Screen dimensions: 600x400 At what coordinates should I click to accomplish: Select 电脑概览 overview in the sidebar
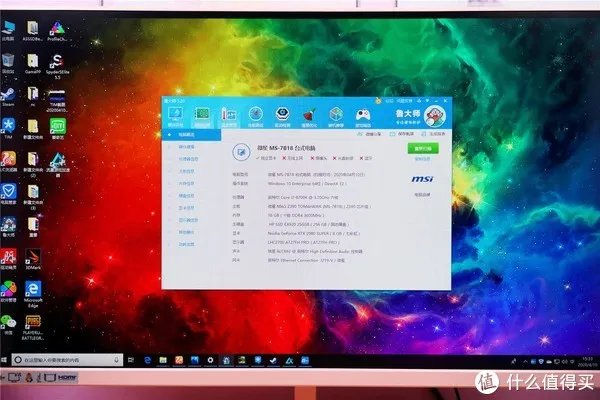coord(187,135)
